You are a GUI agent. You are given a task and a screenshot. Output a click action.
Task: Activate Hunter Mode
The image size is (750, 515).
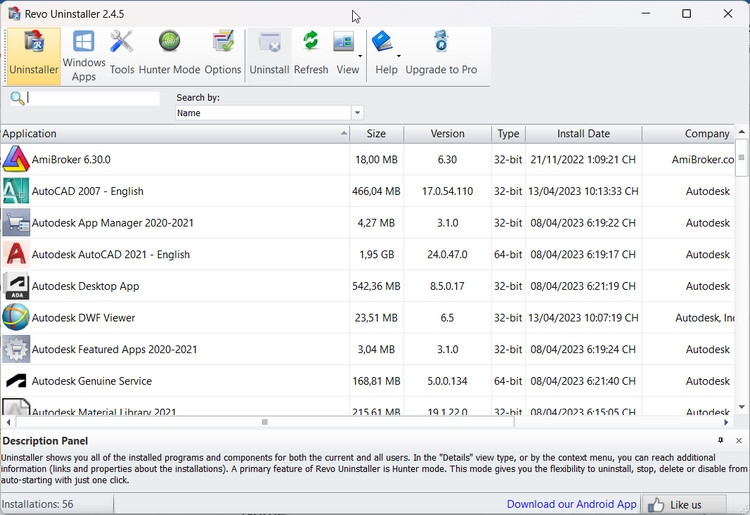pos(169,56)
